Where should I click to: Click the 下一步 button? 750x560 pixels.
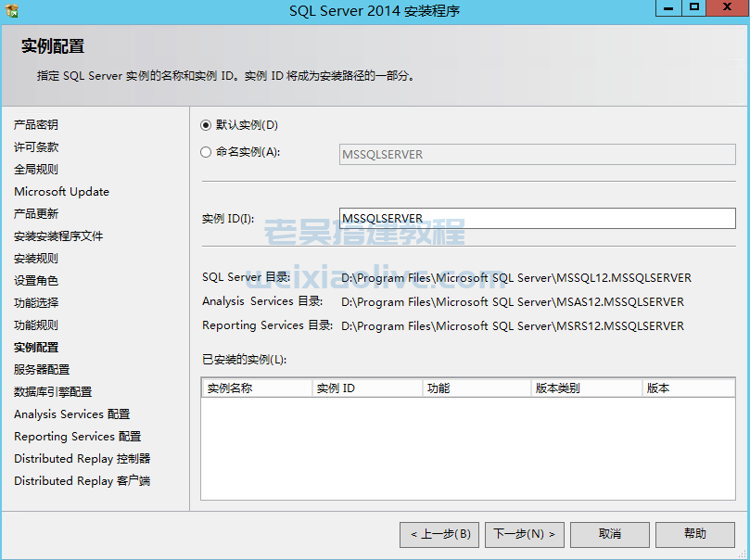coord(524,534)
